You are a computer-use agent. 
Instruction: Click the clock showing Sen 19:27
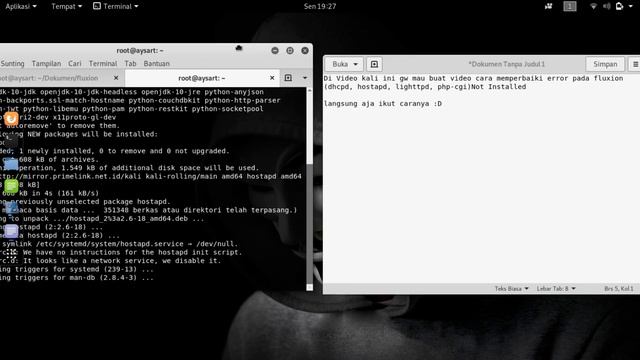point(320,6)
